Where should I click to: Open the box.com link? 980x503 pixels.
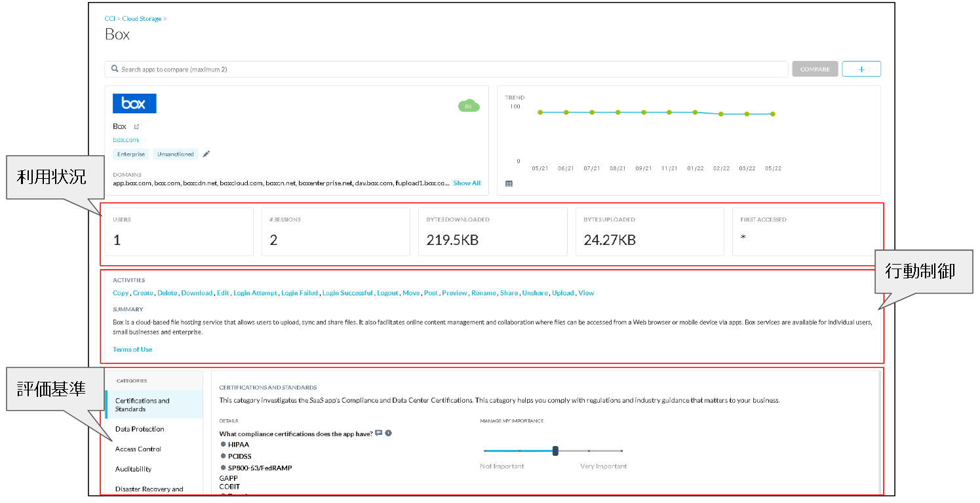(x=126, y=140)
